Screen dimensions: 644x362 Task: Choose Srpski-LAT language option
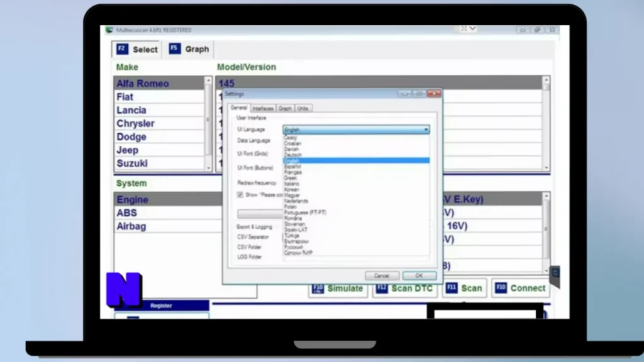(356, 230)
